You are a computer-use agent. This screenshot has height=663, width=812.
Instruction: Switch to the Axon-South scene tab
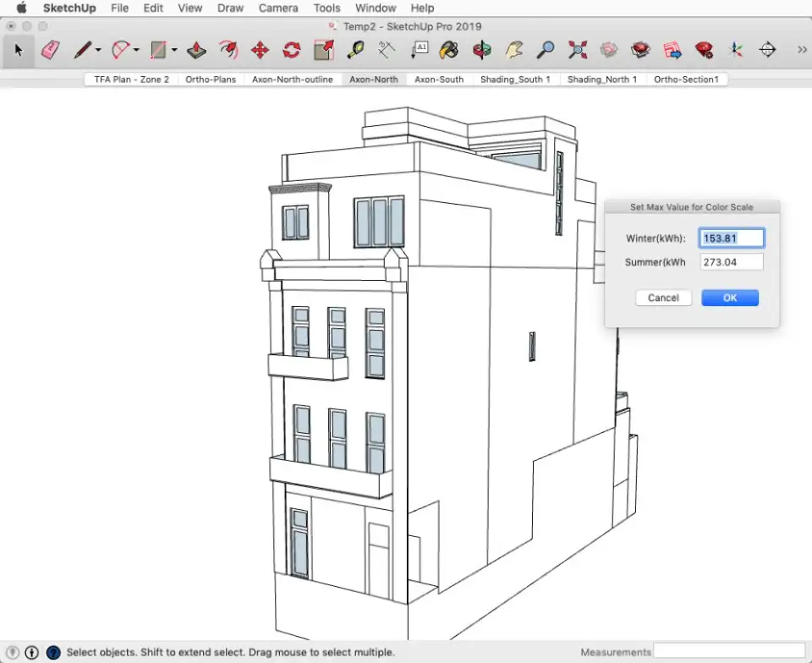439,79
